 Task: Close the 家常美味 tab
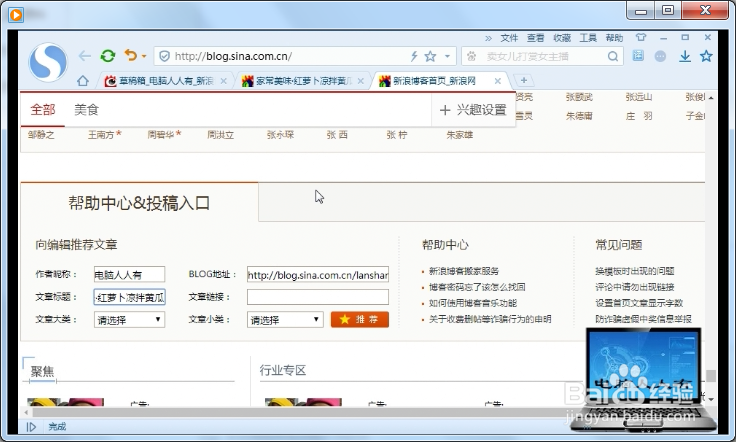360,81
